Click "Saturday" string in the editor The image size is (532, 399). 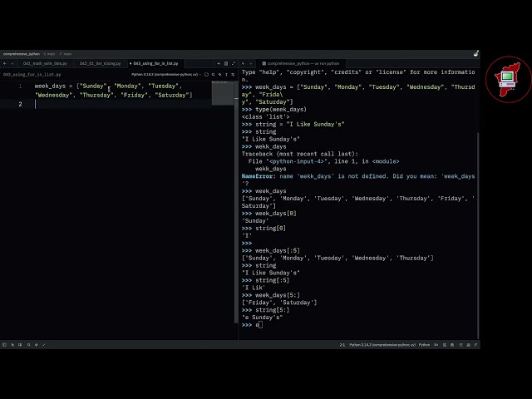[172, 96]
